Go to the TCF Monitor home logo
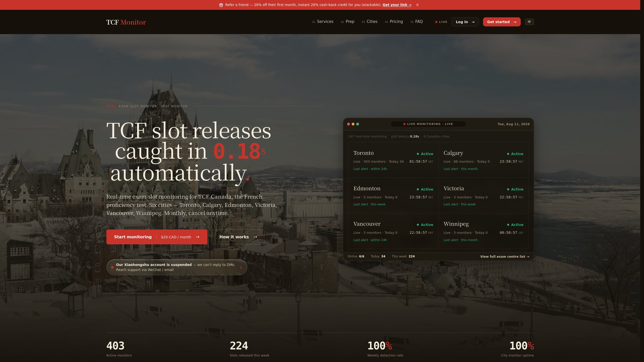Screen dimensions: 644x362 [126, 22]
